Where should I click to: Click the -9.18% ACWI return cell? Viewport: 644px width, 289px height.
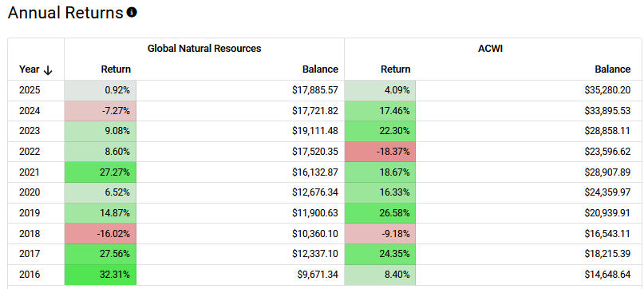[380, 233]
